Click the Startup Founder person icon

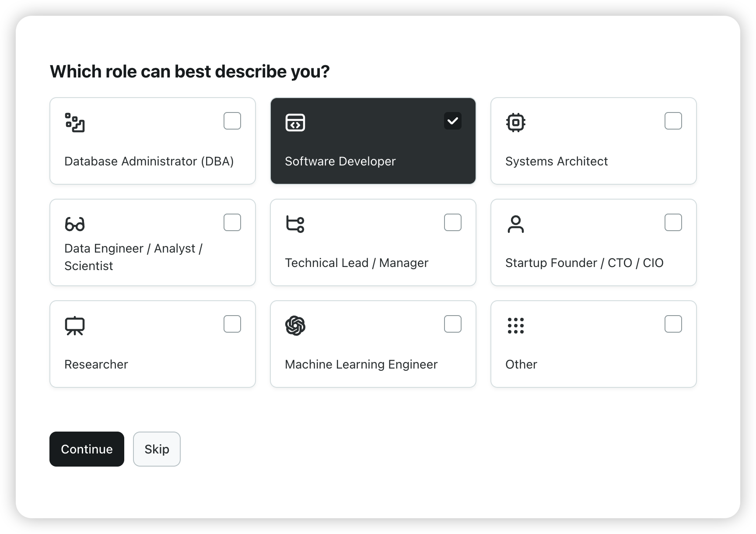click(516, 224)
